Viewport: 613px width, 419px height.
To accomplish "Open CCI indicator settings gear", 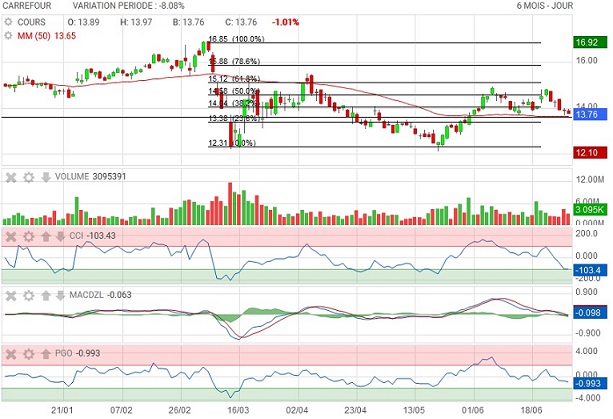I will (x=29, y=236).
